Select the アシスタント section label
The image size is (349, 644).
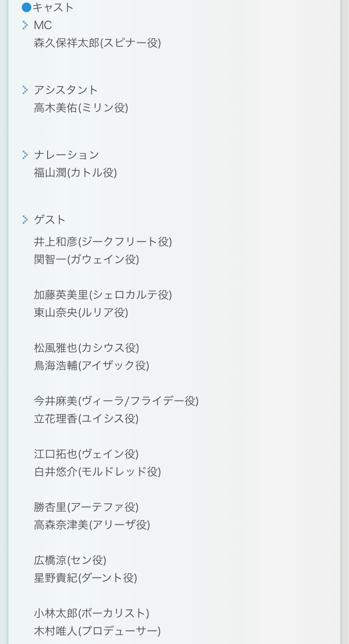(66, 90)
